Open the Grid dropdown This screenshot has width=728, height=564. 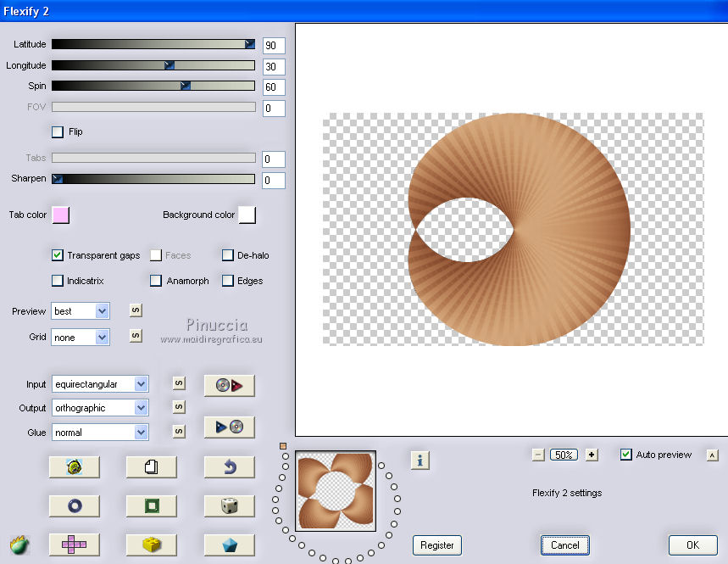[81, 338]
